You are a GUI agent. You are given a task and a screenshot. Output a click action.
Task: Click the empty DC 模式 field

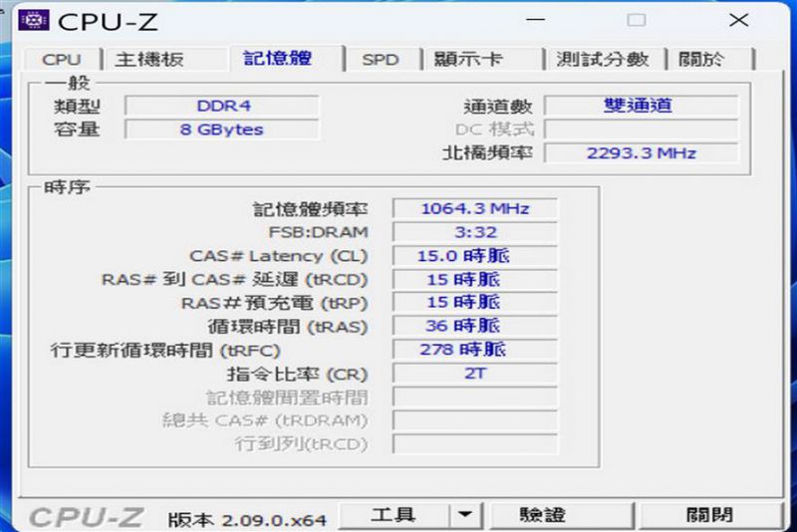coord(641,130)
